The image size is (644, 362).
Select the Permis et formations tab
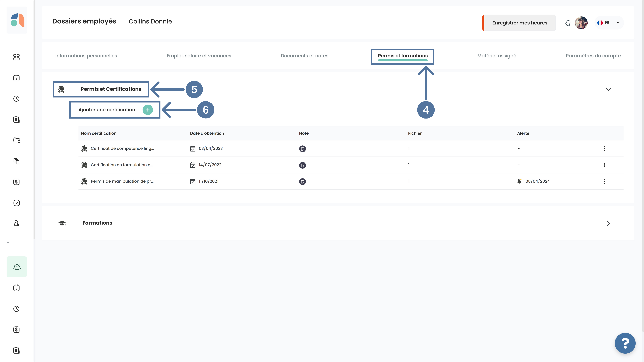tap(403, 56)
